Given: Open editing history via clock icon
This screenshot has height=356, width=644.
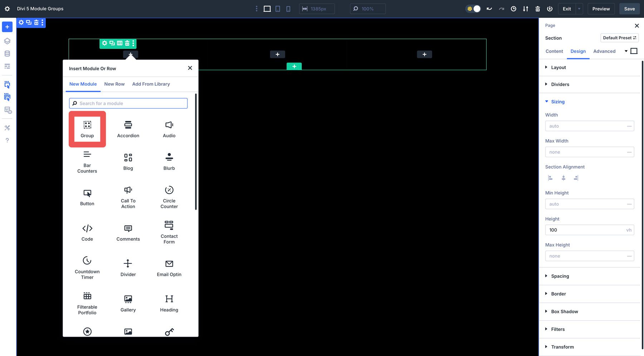Looking at the screenshot, I should coord(514,9).
